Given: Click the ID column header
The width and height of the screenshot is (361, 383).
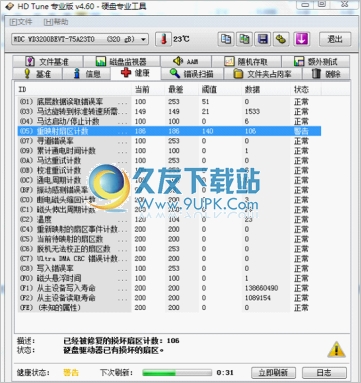Looking at the screenshot, I should click(73, 89).
